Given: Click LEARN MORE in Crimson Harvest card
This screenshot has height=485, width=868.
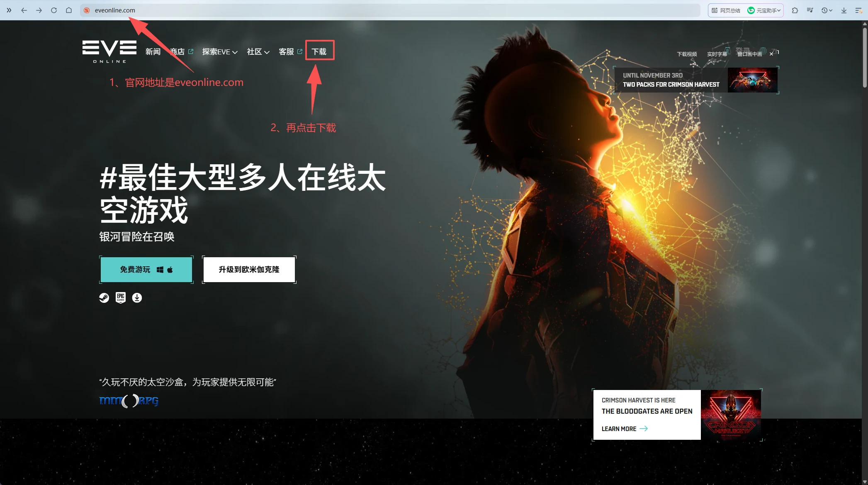Looking at the screenshot, I should [625, 429].
